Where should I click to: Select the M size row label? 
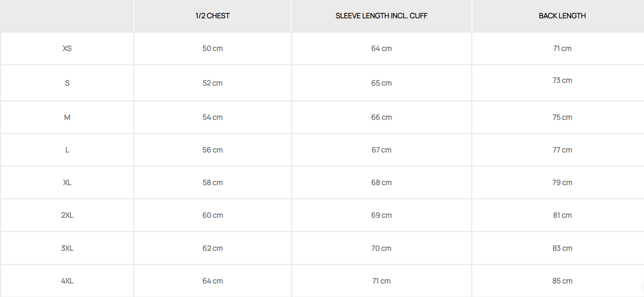pyautogui.click(x=67, y=117)
